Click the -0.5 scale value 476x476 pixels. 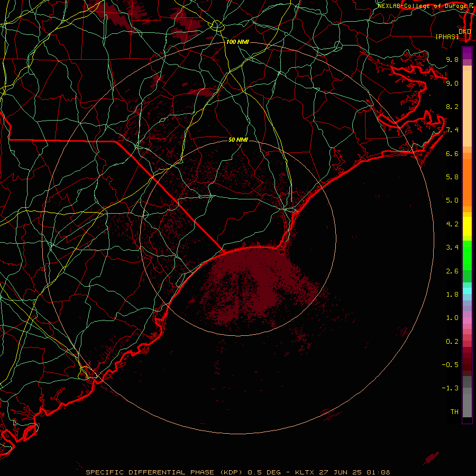click(x=450, y=364)
